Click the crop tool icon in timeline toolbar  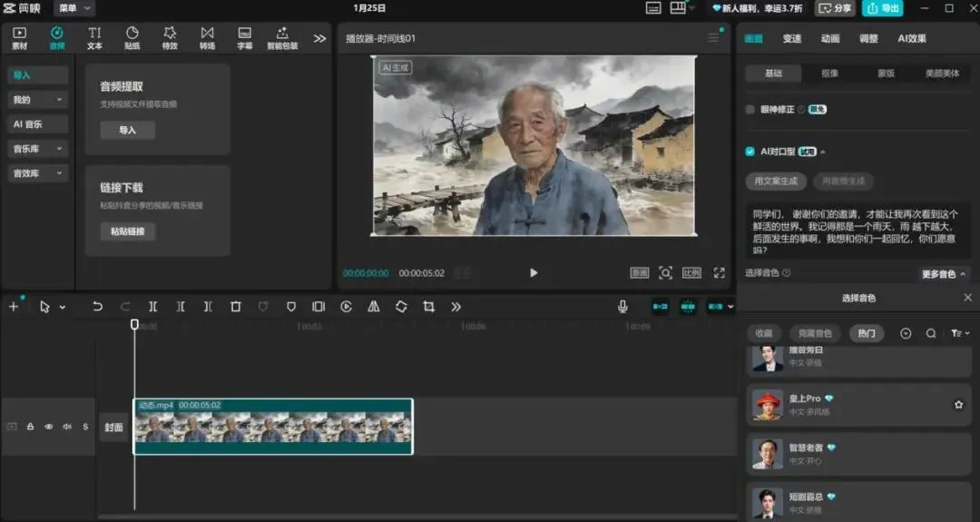click(428, 307)
